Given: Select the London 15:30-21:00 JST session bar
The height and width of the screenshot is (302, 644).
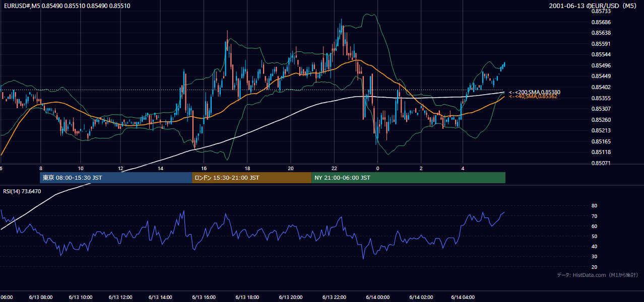Looking at the screenshot, I should click(251, 178).
